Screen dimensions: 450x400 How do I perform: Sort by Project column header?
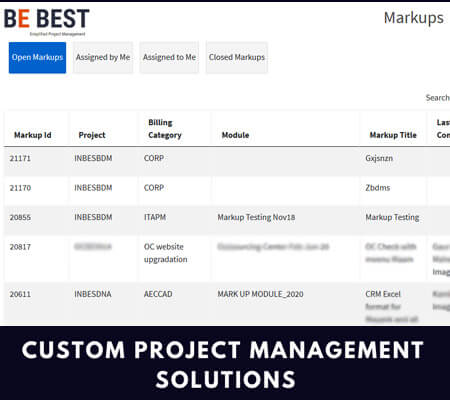coord(92,135)
